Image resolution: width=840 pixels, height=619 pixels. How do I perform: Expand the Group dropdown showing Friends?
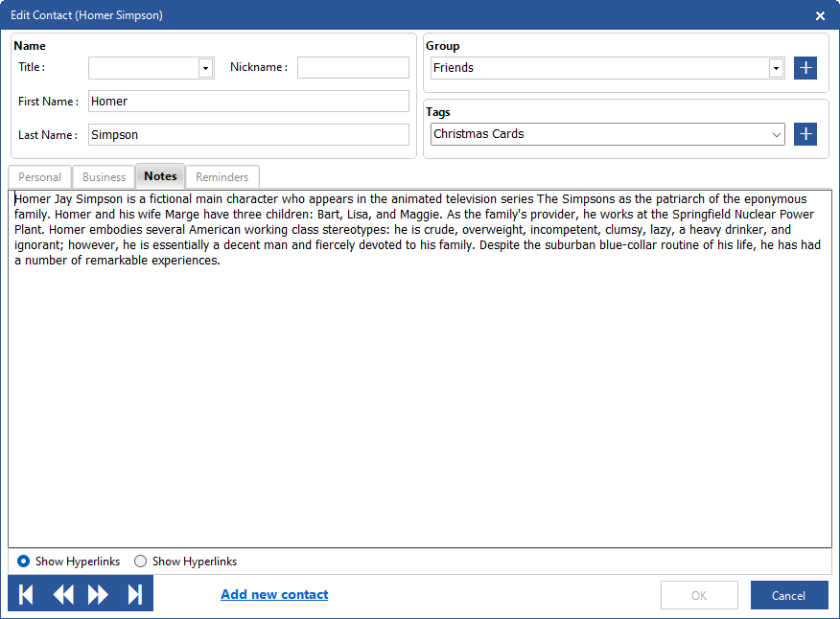click(776, 68)
